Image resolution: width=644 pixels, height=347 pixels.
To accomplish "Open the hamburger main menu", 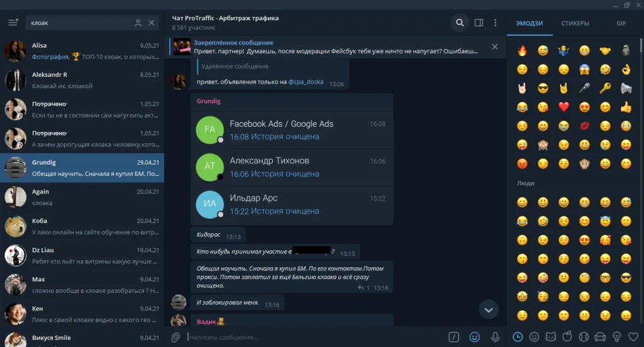I will click(x=13, y=22).
